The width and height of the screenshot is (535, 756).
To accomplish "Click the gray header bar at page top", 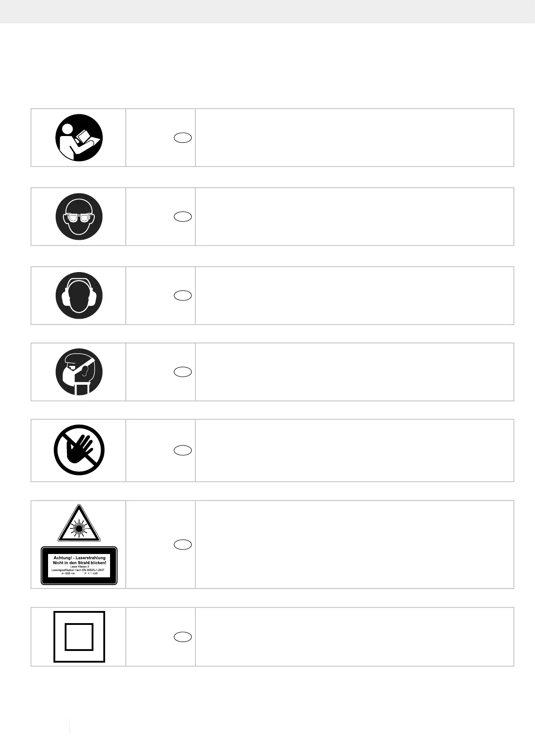I will point(267,12).
